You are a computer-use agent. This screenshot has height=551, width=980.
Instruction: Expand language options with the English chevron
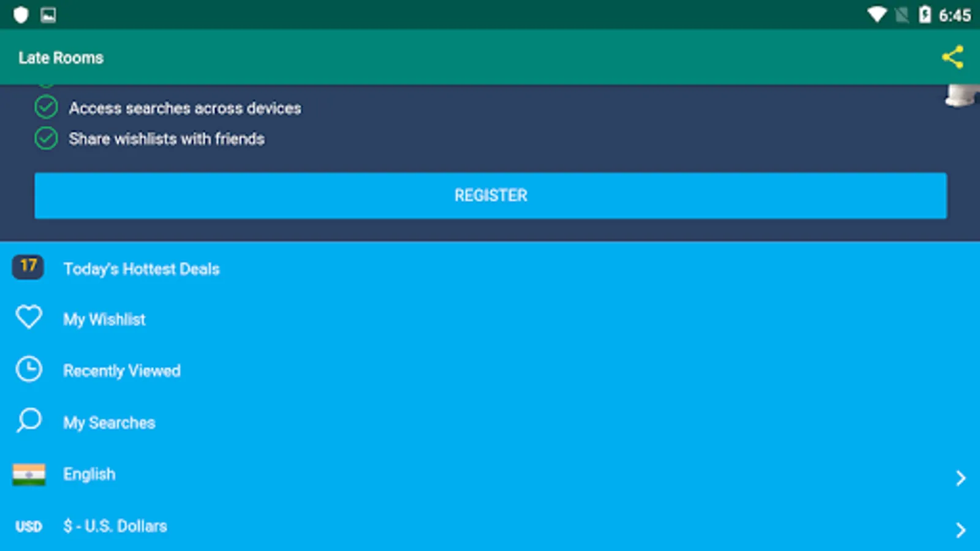(x=960, y=478)
